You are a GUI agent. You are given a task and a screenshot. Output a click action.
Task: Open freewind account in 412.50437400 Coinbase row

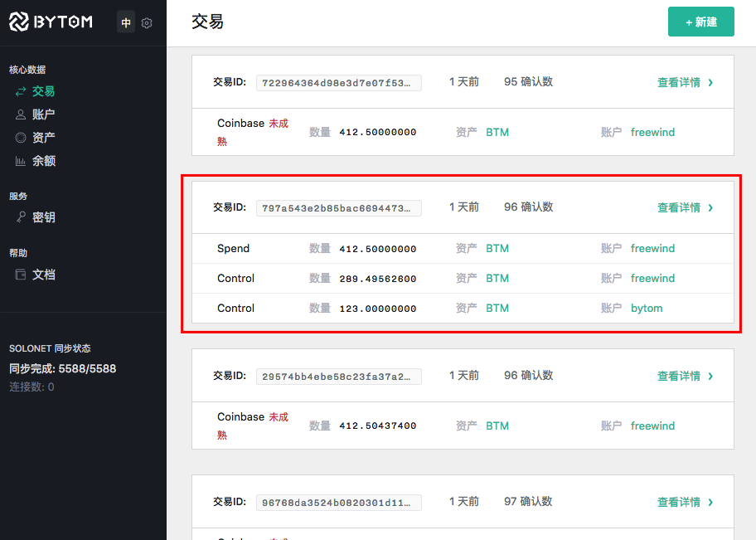click(652, 426)
